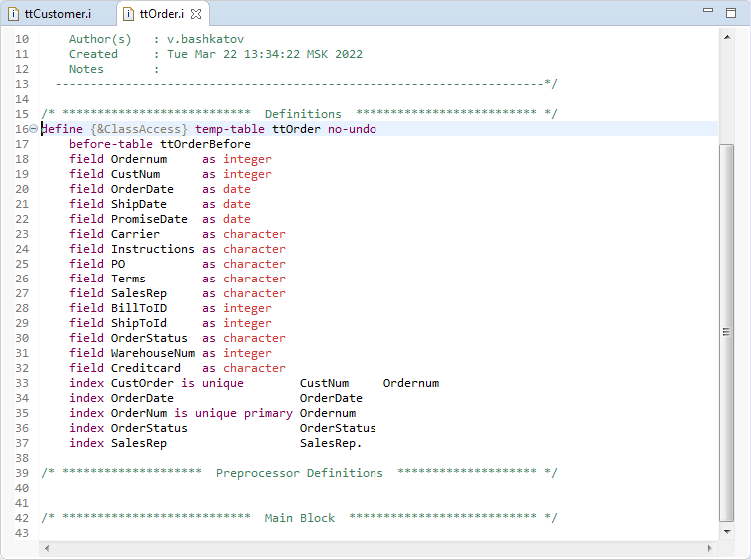Click 'Main Block' comment header

300,518
